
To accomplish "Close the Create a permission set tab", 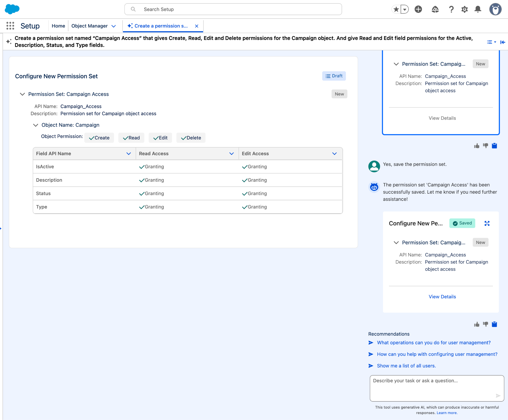I will coord(197,26).
